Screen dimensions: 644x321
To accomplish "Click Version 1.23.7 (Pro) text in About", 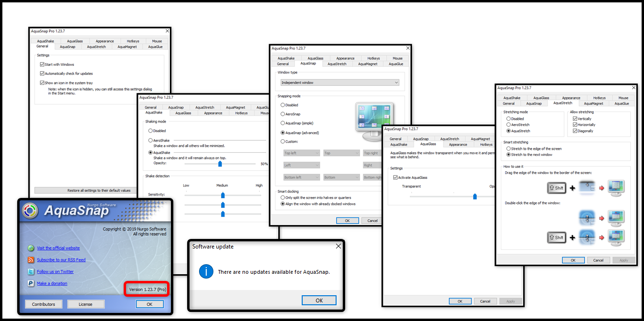I will pos(148,290).
